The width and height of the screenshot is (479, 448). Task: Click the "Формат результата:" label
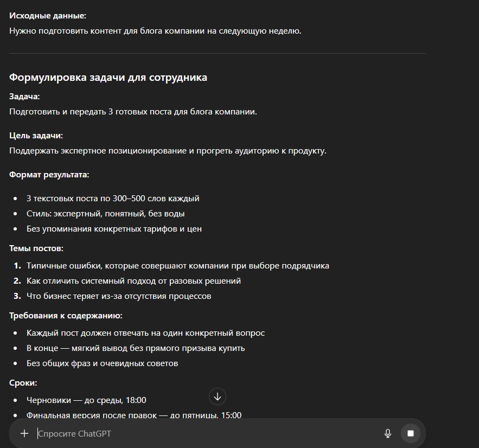tap(49, 175)
